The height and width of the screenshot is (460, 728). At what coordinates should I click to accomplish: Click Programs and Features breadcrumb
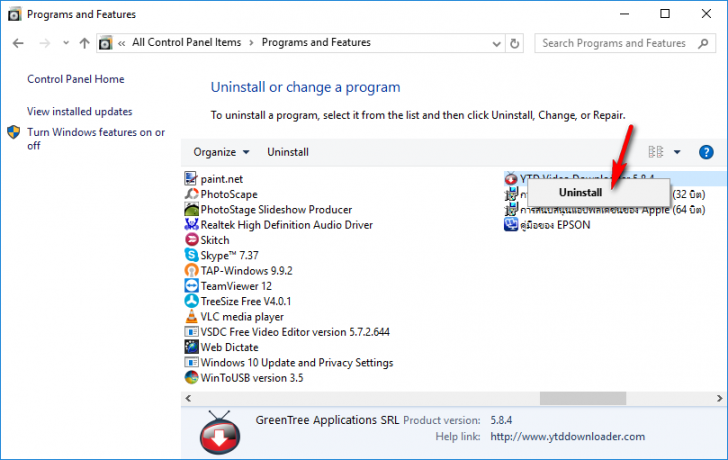tap(316, 42)
